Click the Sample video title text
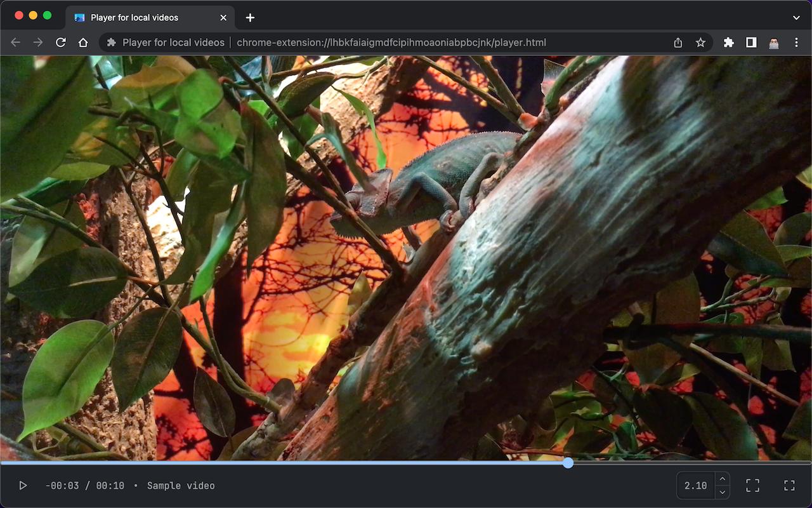This screenshot has height=508, width=812. tap(181, 486)
